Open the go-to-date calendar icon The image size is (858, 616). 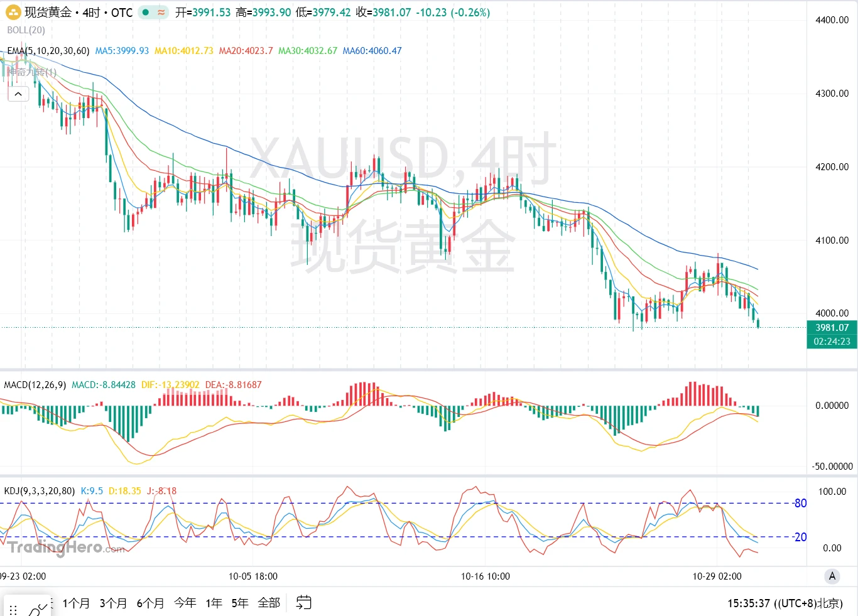click(304, 603)
